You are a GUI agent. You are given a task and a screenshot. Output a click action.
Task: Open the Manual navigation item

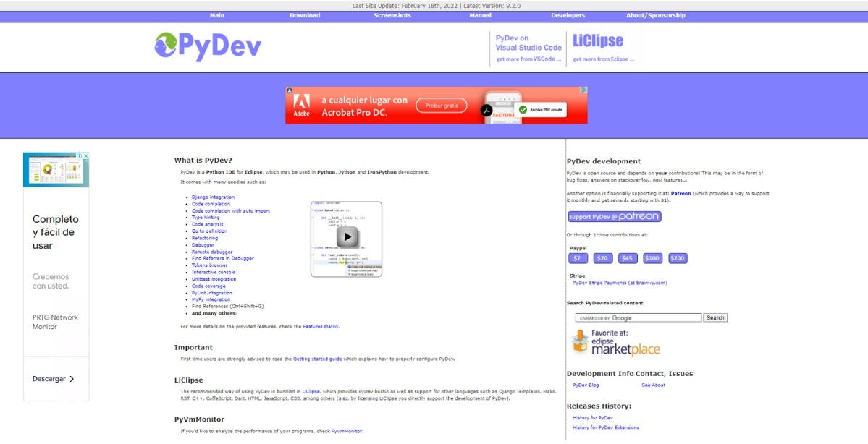[480, 15]
